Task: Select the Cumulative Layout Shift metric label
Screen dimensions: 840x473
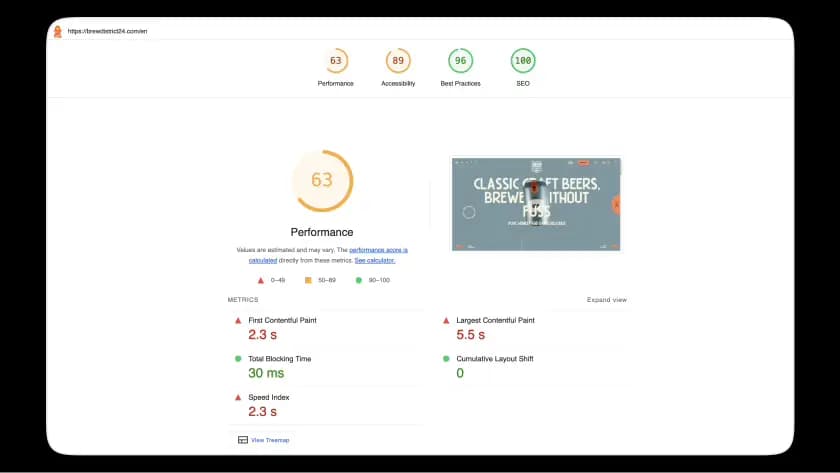Action: pos(495,359)
